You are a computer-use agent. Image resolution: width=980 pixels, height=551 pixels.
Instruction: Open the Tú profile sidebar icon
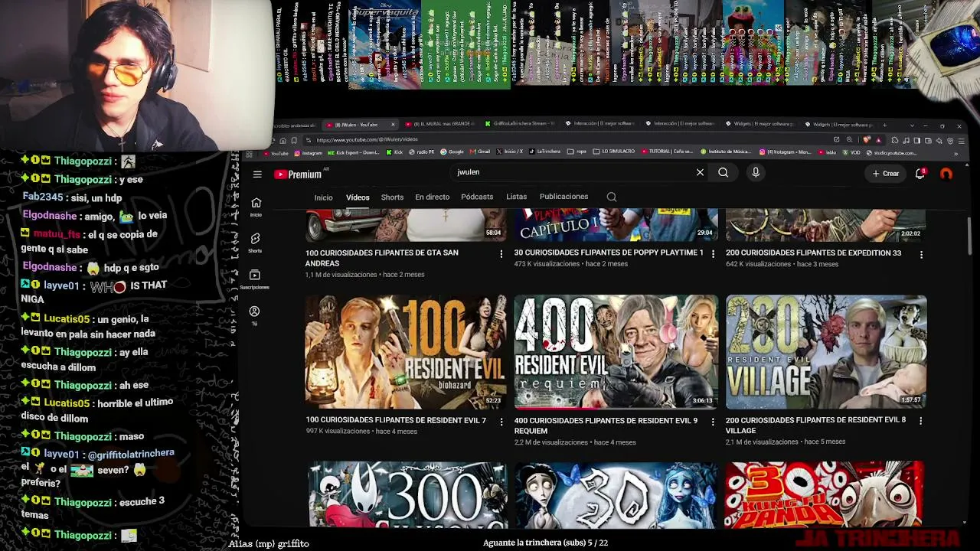[255, 315]
